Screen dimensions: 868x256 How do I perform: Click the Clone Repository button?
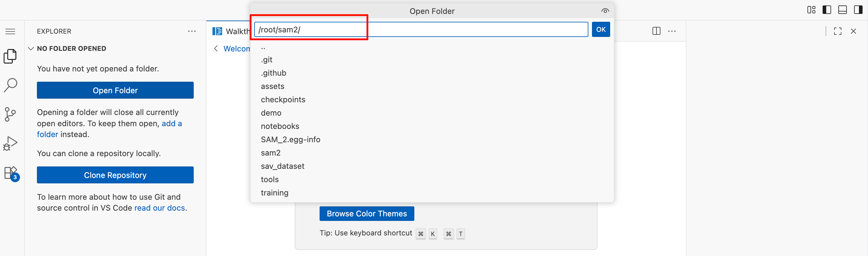tap(115, 175)
